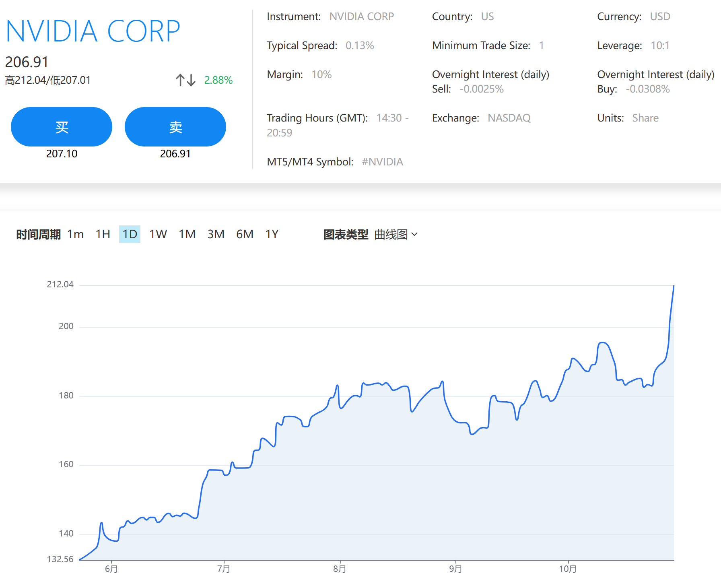Select the highlighted 1D period option
Image resolution: width=721 pixels, height=588 pixels.
(x=130, y=234)
